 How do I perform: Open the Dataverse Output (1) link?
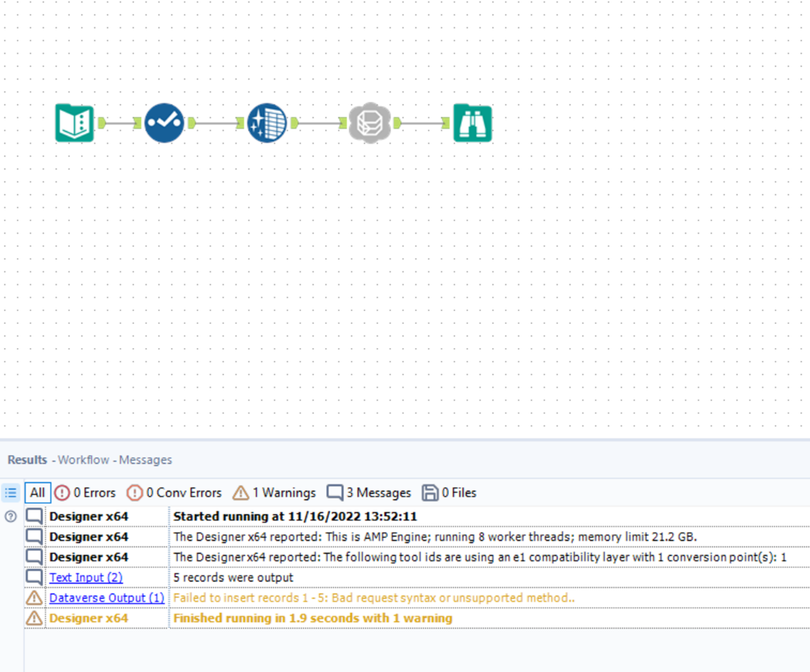(106, 597)
